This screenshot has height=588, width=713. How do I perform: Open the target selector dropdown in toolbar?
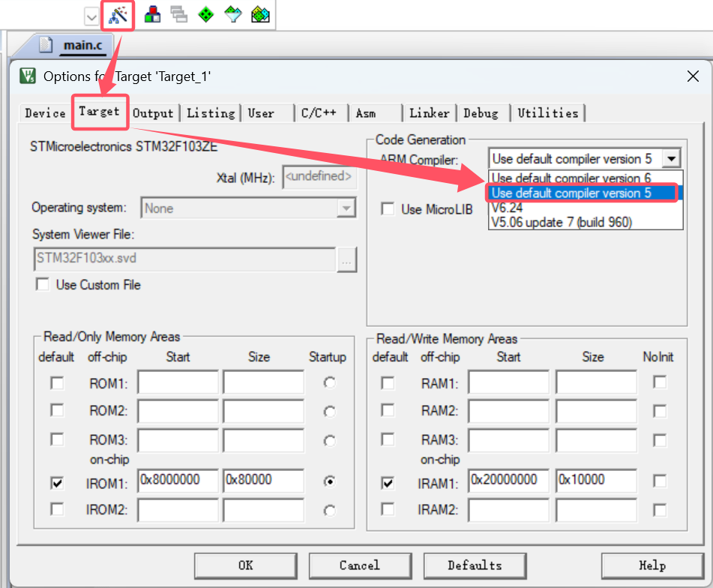click(x=91, y=16)
